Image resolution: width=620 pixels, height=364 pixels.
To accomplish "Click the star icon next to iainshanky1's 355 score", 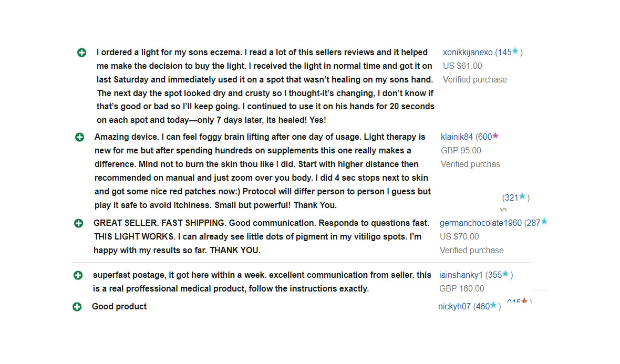I will [505, 274].
